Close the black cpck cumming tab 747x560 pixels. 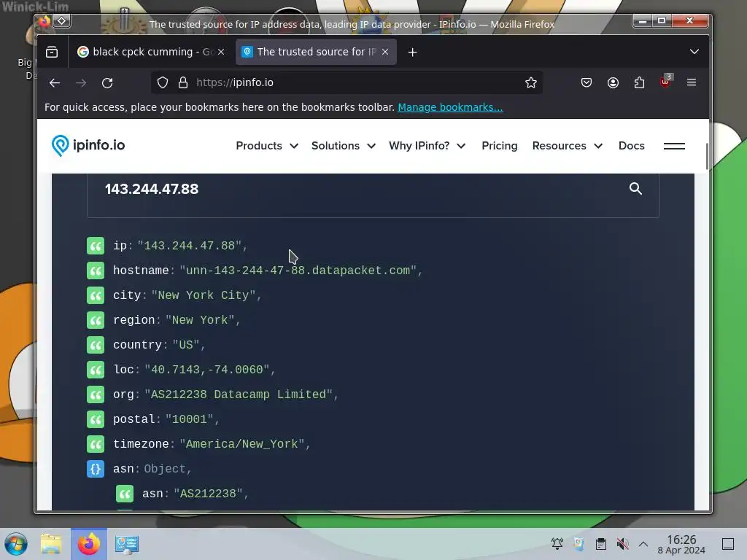click(221, 52)
